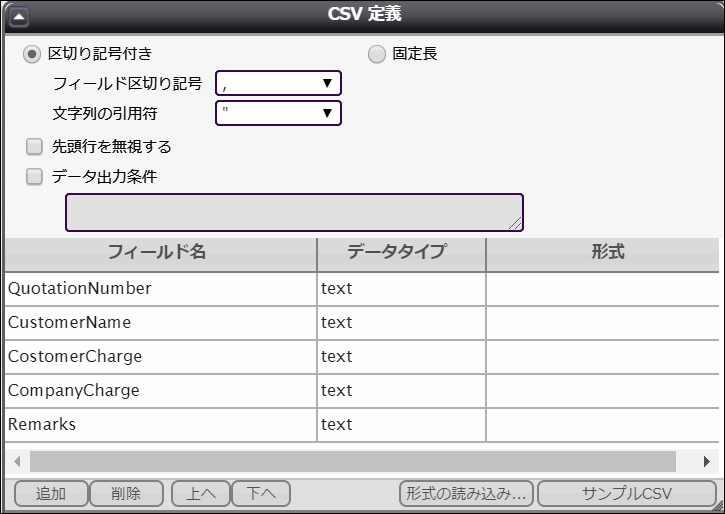Click the 追加 button
The height and width of the screenshot is (514, 725).
coord(50,493)
